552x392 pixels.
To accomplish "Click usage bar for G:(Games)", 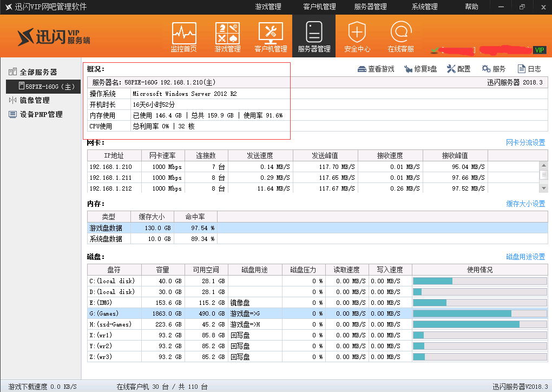I will tap(479, 313).
